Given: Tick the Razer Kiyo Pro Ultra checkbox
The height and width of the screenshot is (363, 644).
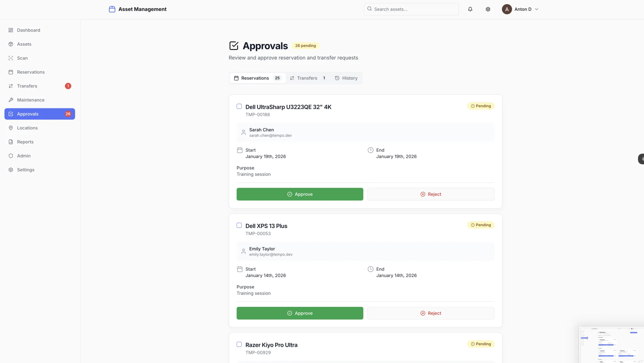Looking at the screenshot, I should [x=239, y=344].
